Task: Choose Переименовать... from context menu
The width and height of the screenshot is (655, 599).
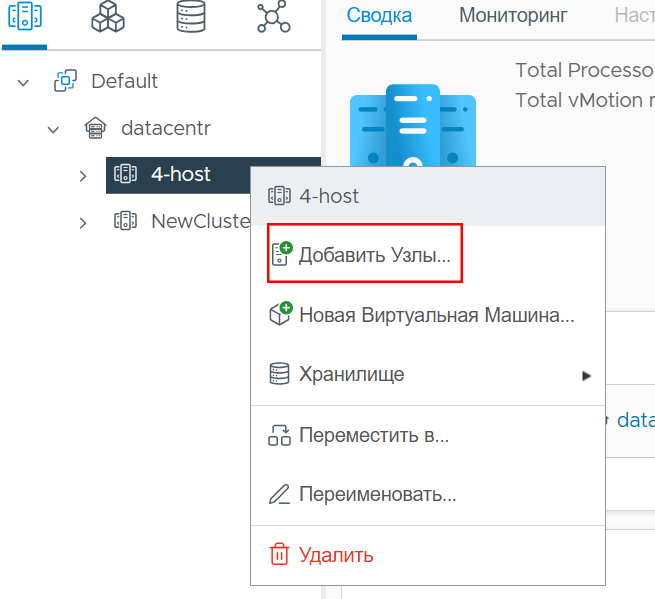Action: (x=428, y=495)
